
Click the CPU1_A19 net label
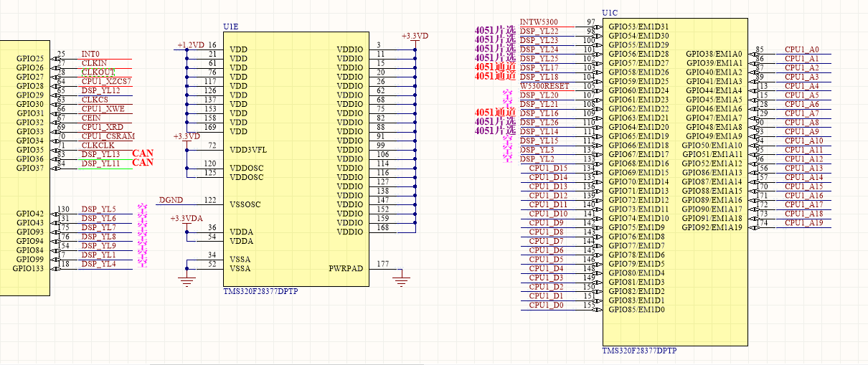tap(804, 223)
